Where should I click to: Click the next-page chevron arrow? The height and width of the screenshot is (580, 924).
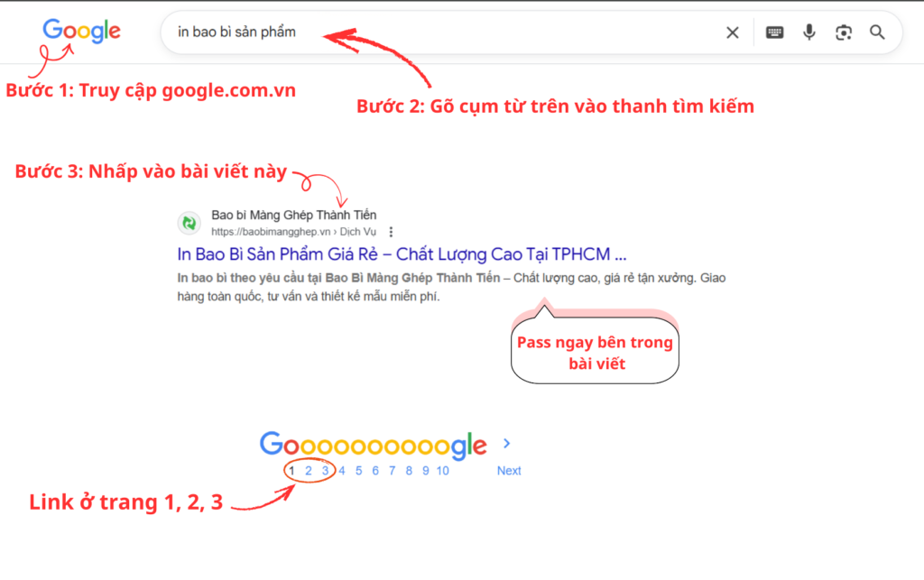507,444
